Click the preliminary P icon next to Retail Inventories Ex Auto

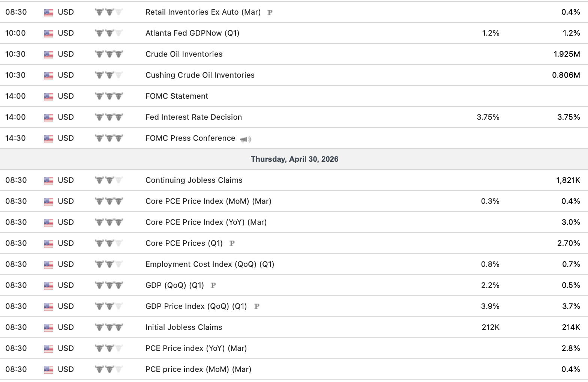(270, 12)
